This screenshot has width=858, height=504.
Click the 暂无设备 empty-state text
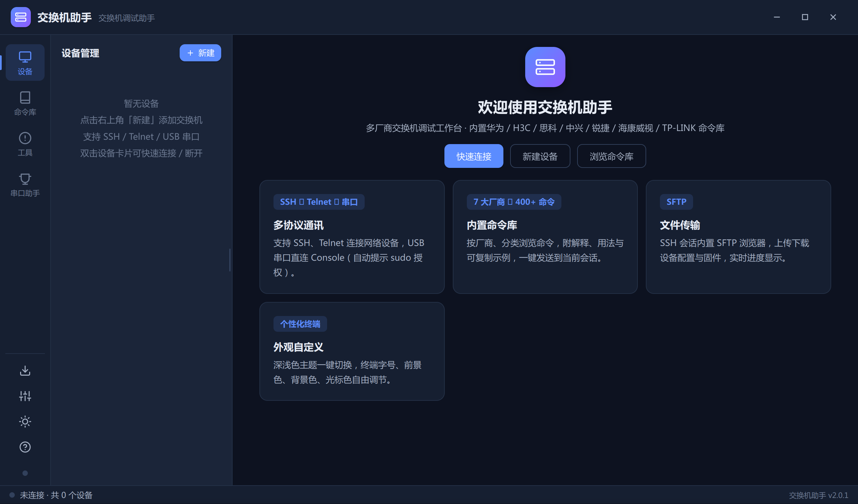141,104
